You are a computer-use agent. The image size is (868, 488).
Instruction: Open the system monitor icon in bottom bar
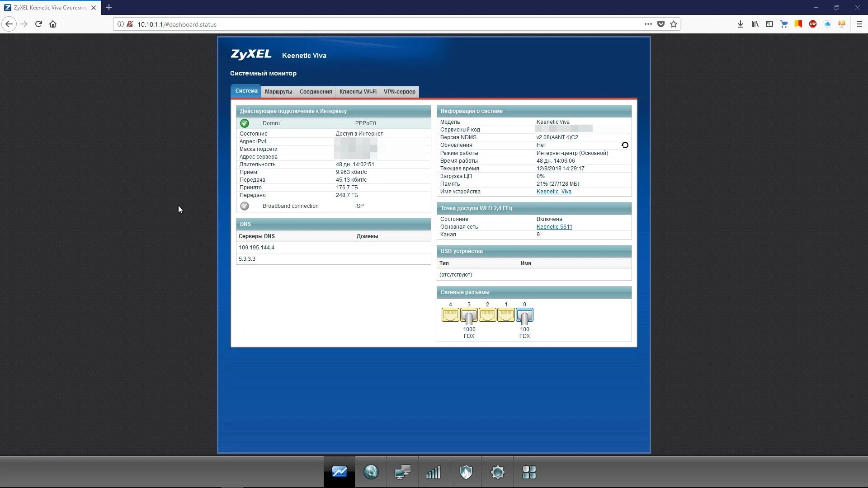[339, 472]
